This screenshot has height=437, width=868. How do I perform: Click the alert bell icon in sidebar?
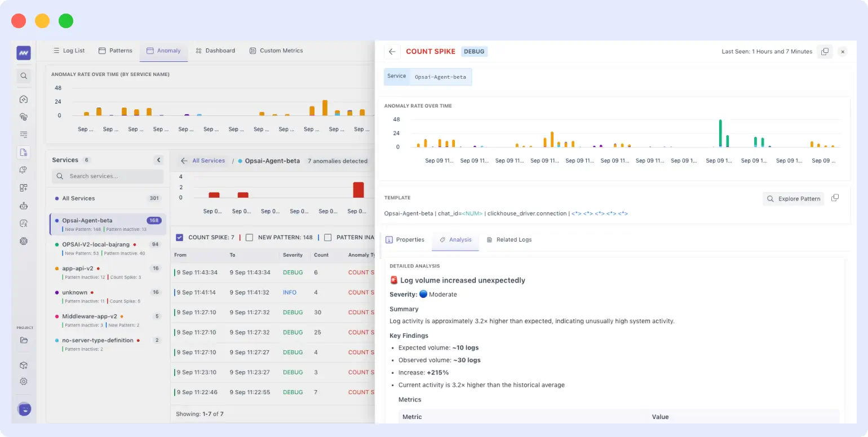click(24, 170)
